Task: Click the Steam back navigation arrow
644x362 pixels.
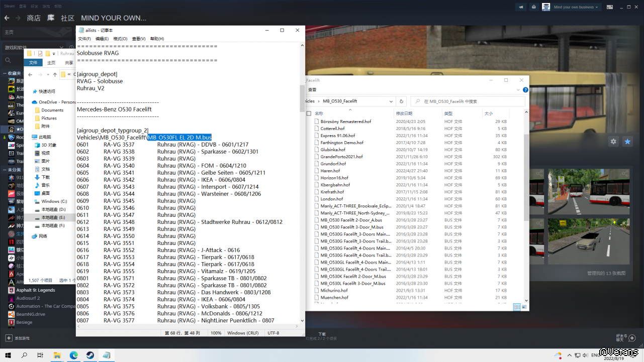Action: (7, 18)
